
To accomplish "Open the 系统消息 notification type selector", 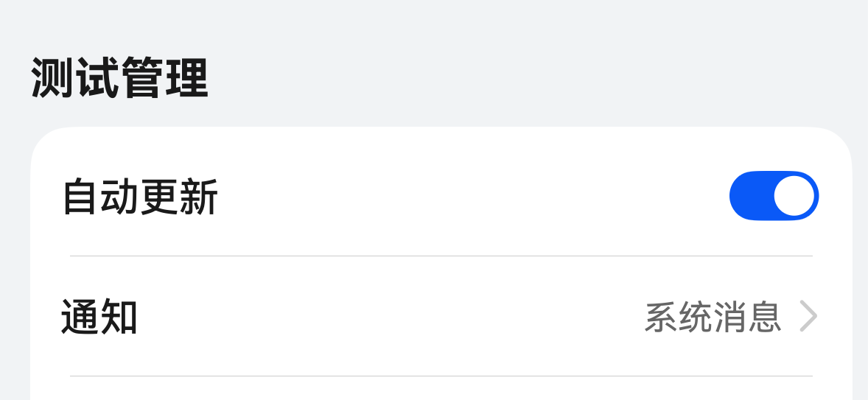I will coord(713,317).
